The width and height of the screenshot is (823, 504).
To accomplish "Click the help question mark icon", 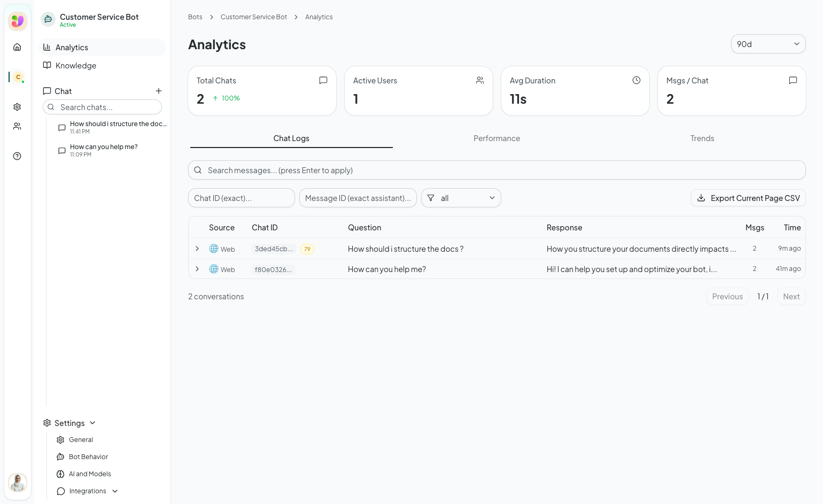I will coord(17,156).
